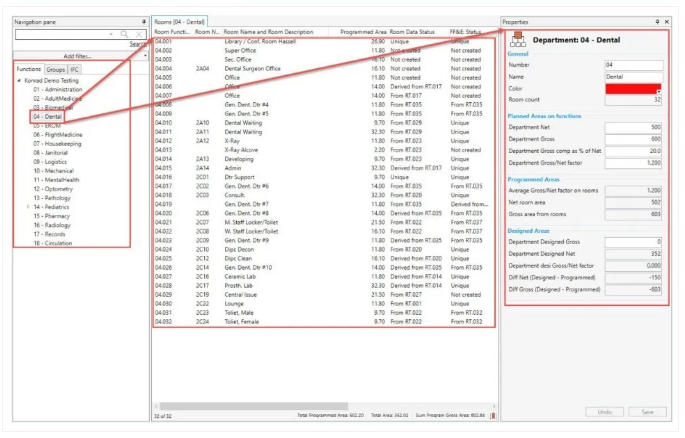Click the scroll right arrow of rooms list
The height and width of the screenshot is (438, 685).
(494, 406)
